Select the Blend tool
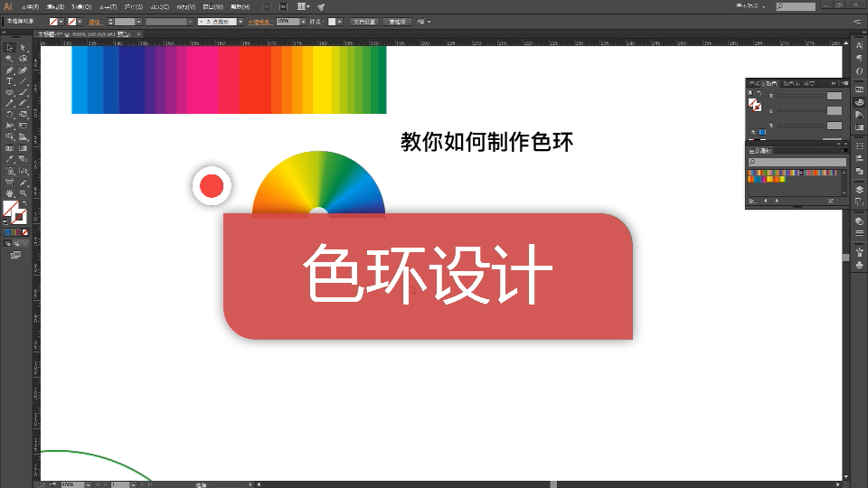Screen dimensions: 868x488 click(x=24, y=159)
